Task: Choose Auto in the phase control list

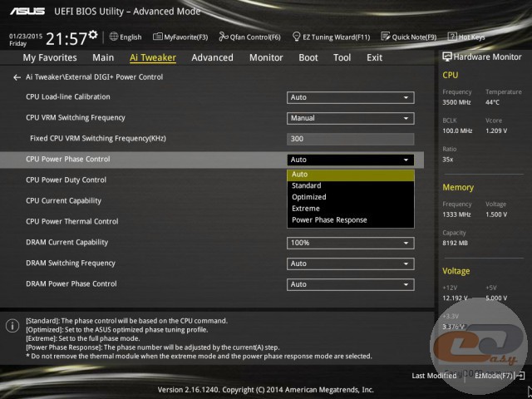Action: pyautogui.click(x=351, y=175)
